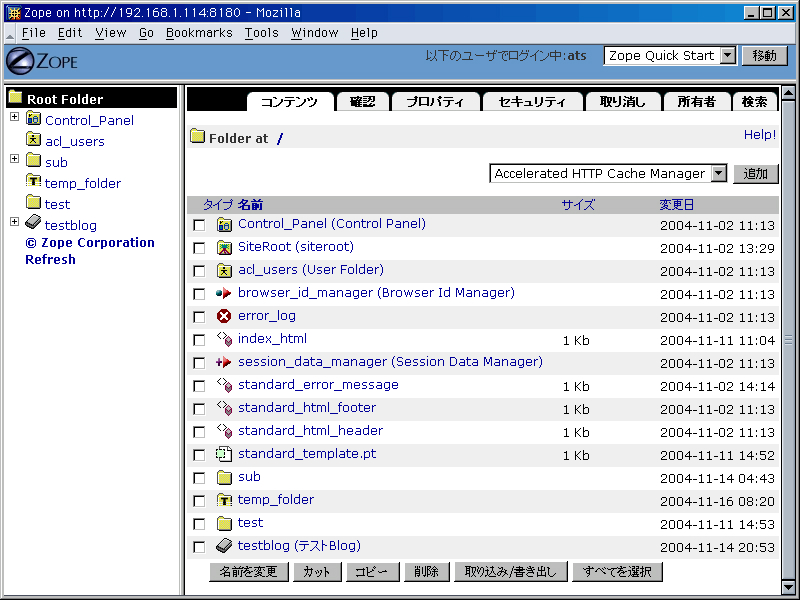Click the 追加 button
Viewport: 800px width, 600px height.
[x=756, y=173]
